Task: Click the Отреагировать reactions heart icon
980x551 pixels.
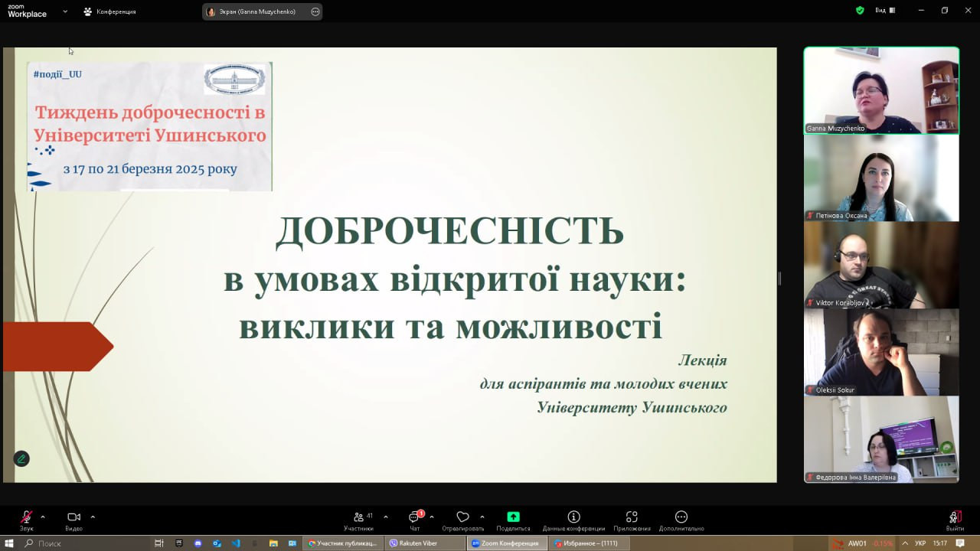Action: tap(462, 517)
